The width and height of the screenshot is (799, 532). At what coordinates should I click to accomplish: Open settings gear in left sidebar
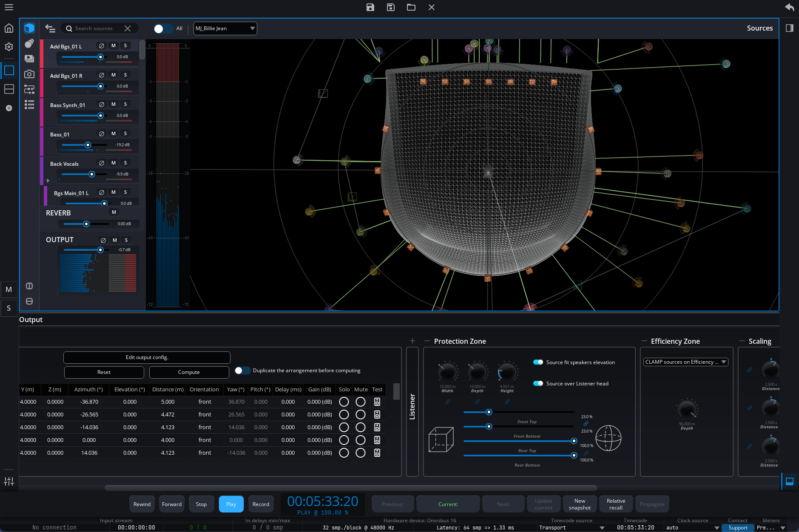(9, 47)
